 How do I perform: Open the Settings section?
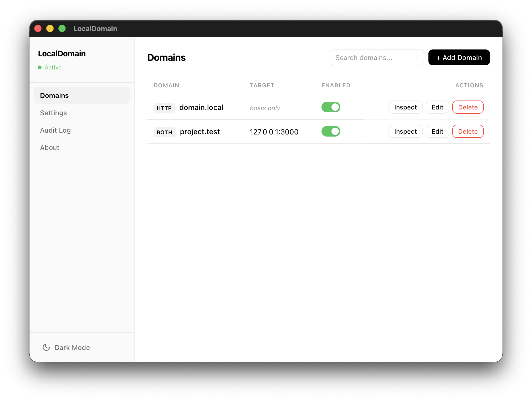click(x=53, y=113)
